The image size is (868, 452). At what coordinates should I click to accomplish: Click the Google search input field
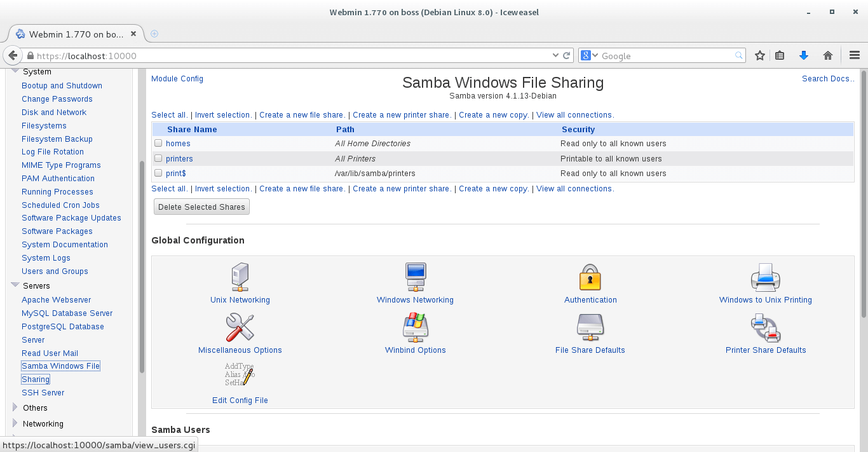667,55
